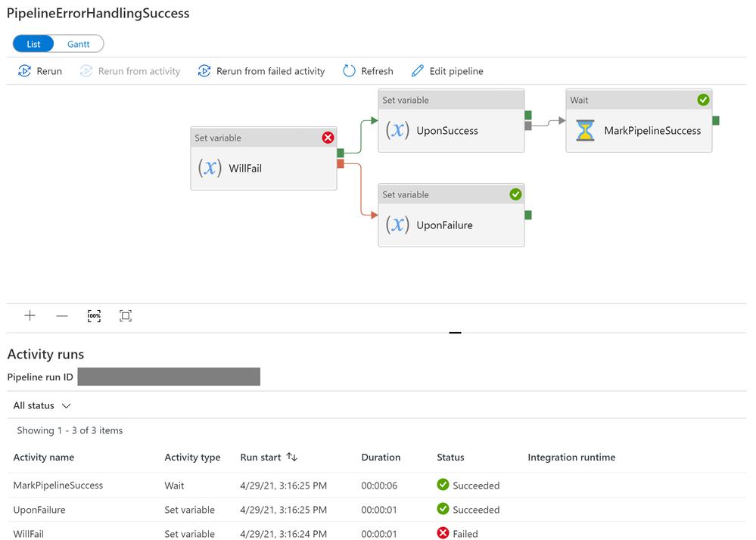Click the Status column header
Viewport: 756px width, 540px height.
tap(450, 457)
